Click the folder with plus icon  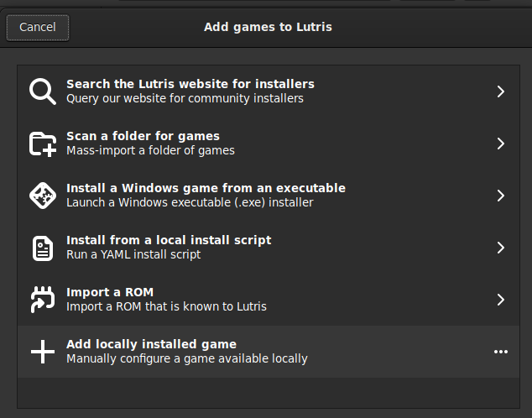pos(42,144)
